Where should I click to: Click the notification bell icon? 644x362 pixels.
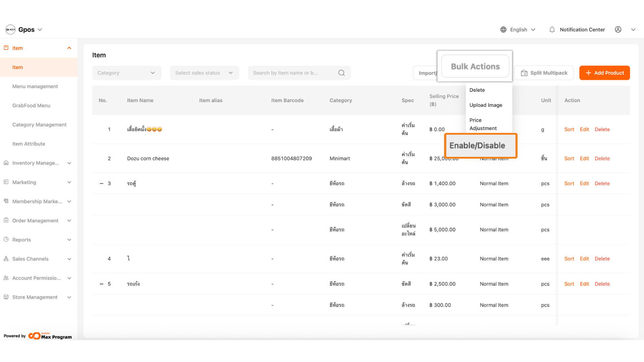click(x=552, y=29)
